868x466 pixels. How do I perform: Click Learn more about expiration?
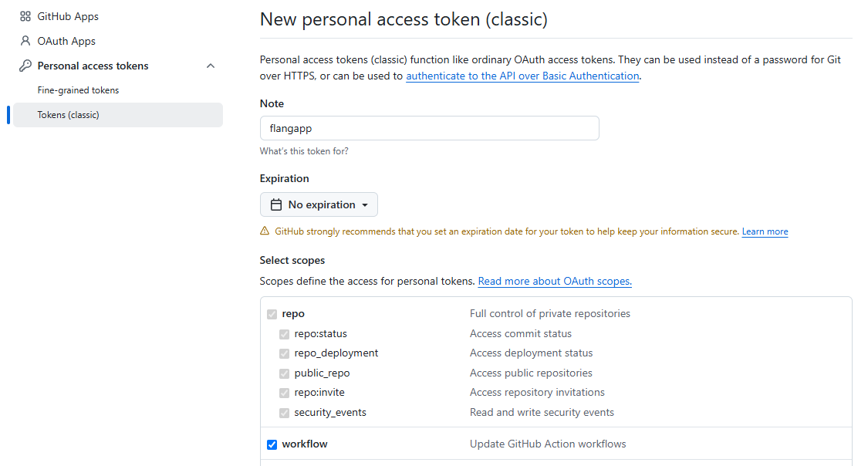point(765,231)
